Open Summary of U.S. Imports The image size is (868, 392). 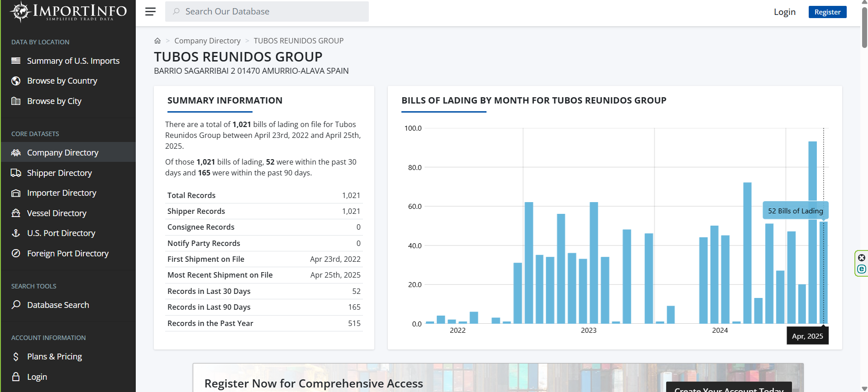coord(73,61)
